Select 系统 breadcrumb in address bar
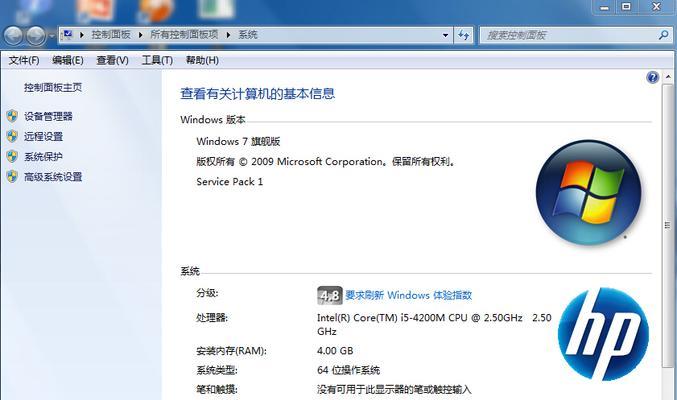677x400 pixels. pyautogui.click(x=248, y=35)
